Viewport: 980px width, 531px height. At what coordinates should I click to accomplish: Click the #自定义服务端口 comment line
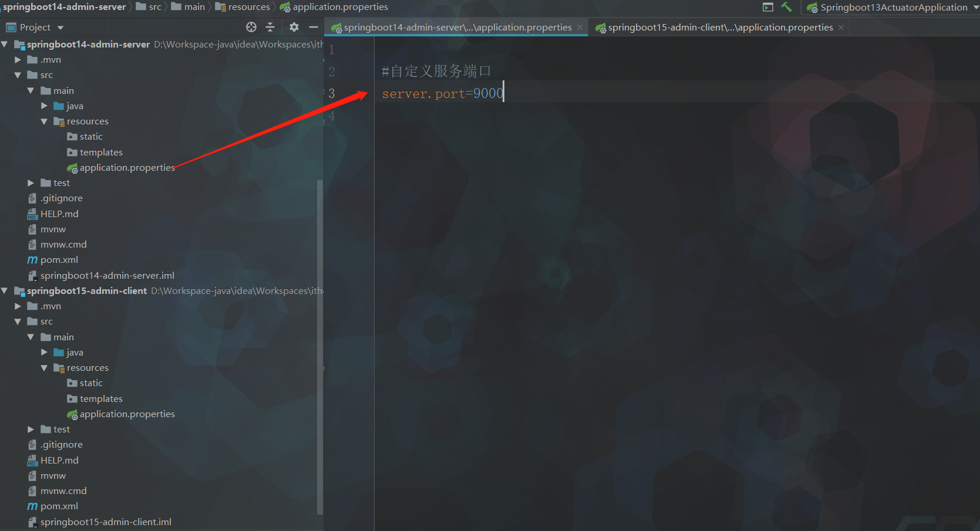(436, 72)
